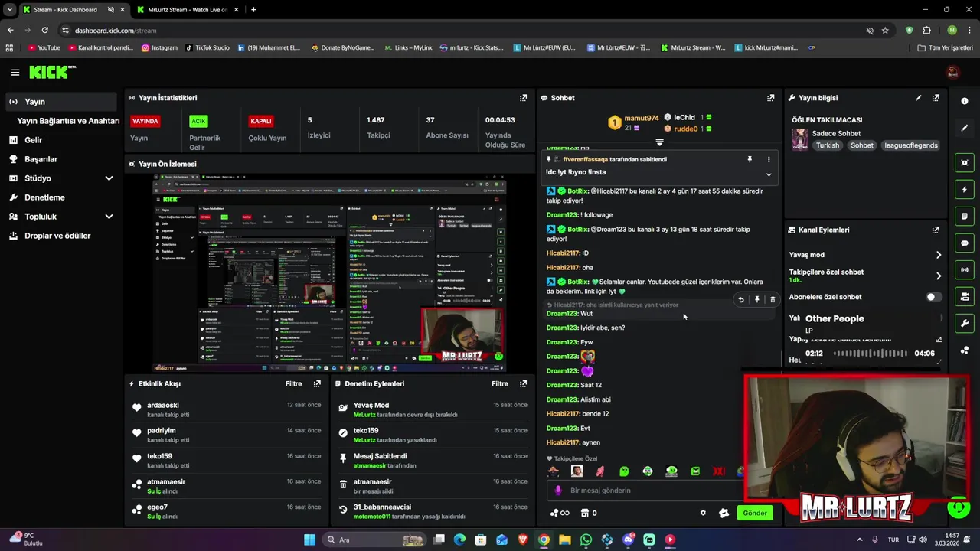Pop out the Denetim Eylemleri panel
Viewport: 980px width, 551px height.
pos(524,383)
